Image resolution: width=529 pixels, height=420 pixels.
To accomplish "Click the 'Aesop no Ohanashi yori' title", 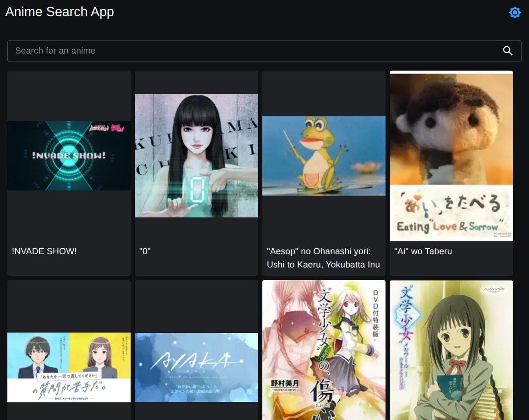I will [x=323, y=258].
